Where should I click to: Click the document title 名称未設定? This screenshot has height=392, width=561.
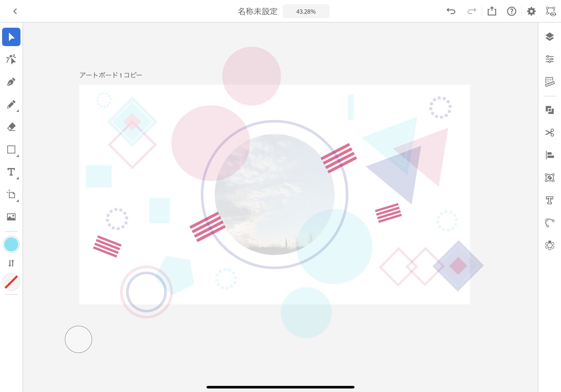pos(258,12)
